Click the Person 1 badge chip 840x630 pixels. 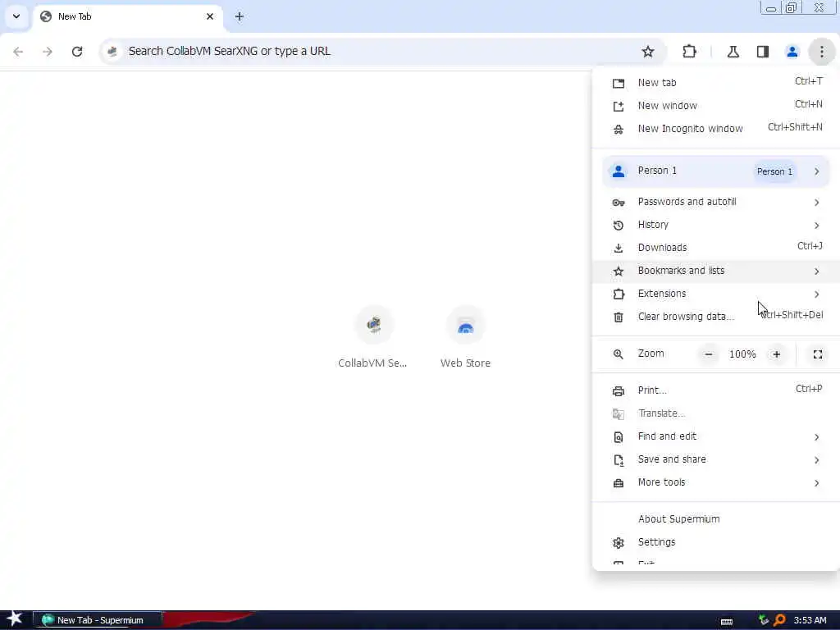[x=774, y=171]
